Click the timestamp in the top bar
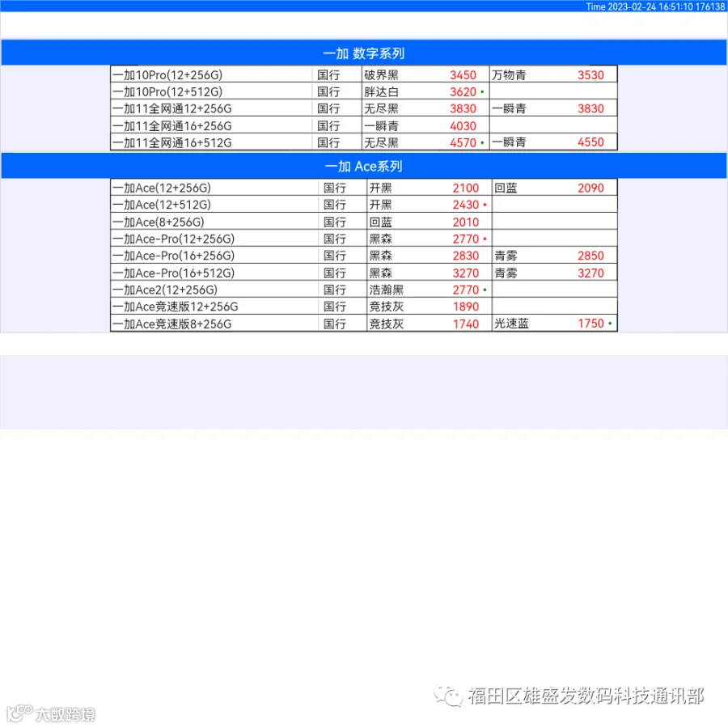Image resolution: width=728 pixels, height=728 pixels. pyautogui.click(x=655, y=6)
